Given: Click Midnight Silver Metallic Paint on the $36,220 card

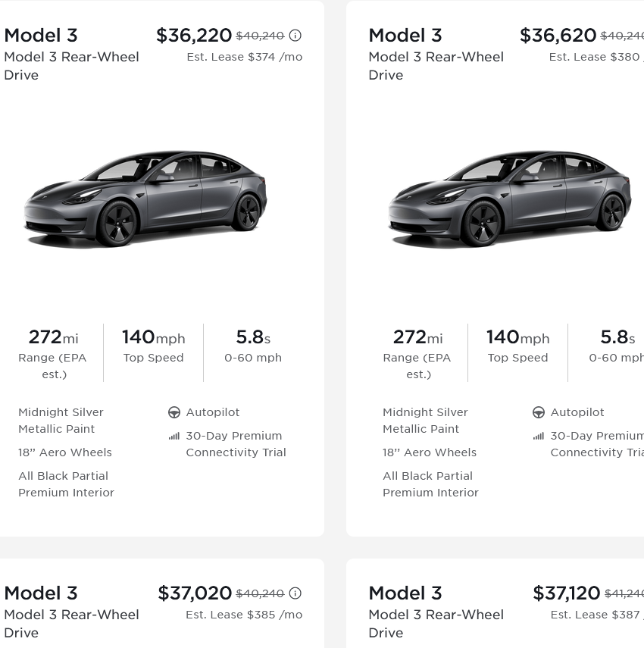Looking at the screenshot, I should click(61, 421).
